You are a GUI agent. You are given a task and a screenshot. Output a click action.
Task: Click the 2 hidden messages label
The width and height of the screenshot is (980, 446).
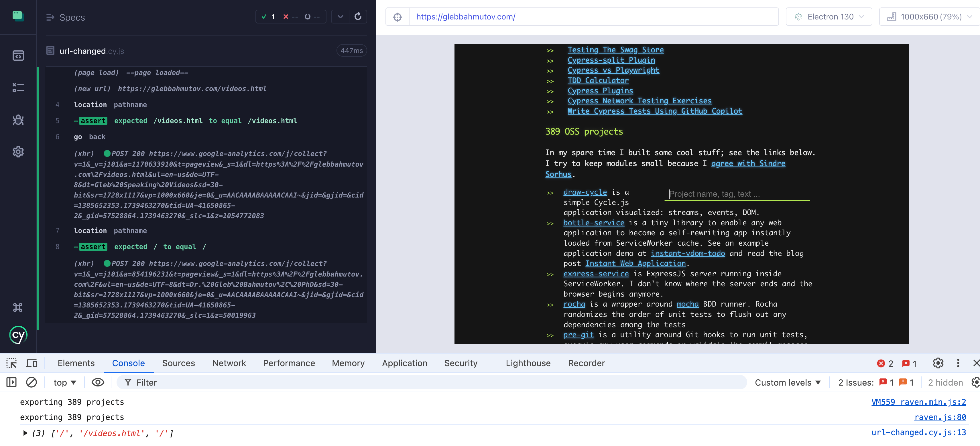pos(945,382)
